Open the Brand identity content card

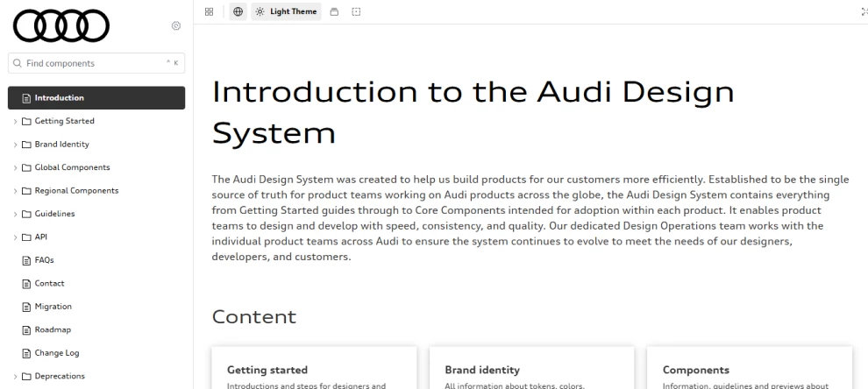531,368
